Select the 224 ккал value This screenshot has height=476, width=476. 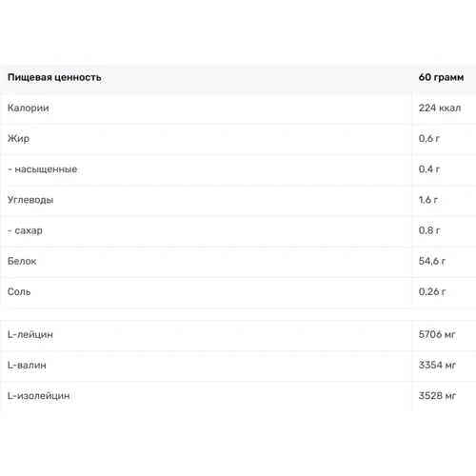click(440, 108)
